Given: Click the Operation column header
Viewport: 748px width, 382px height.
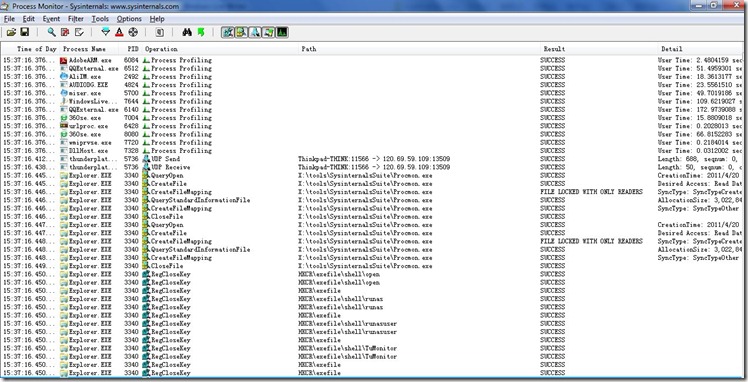Looking at the screenshot, I should tap(219, 49).
